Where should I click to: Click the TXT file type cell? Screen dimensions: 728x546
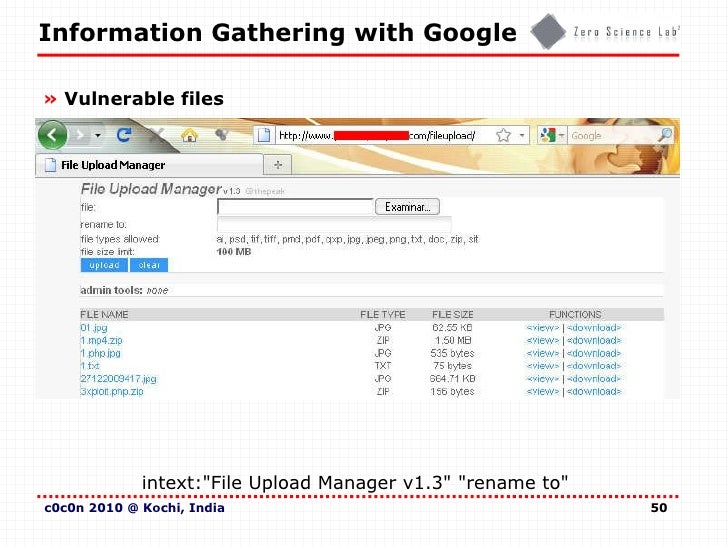pyautogui.click(x=383, y=366)
